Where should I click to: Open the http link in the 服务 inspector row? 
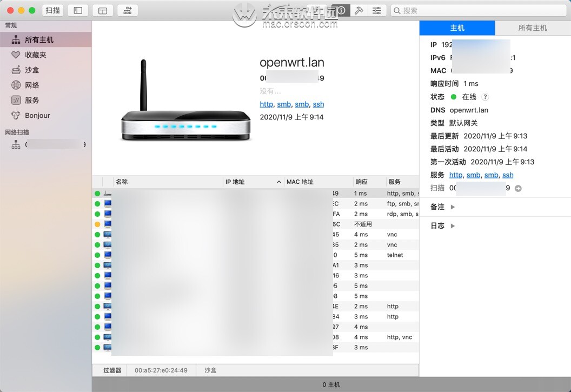[456, 175]
